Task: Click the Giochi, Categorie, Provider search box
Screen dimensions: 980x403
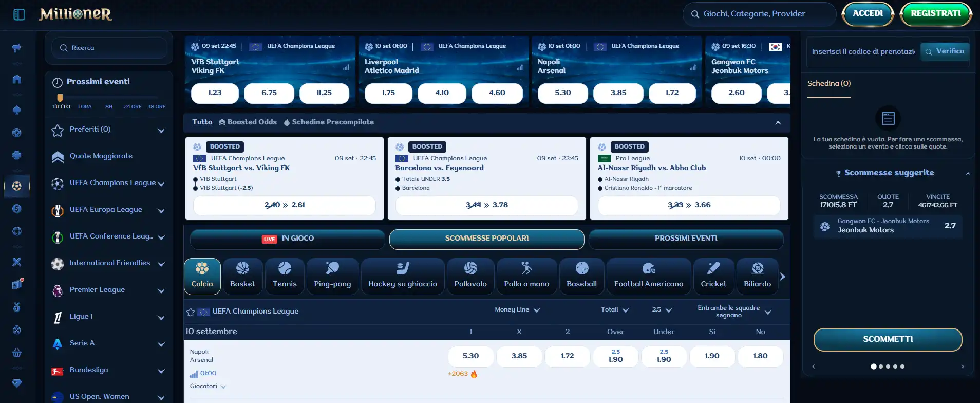Action: 759,14
